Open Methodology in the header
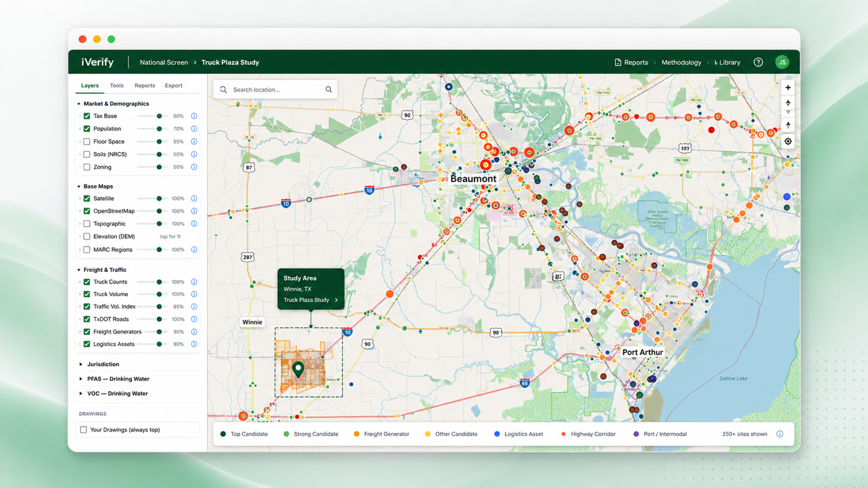Screen dimensions: 868x488 pos(681,62)
